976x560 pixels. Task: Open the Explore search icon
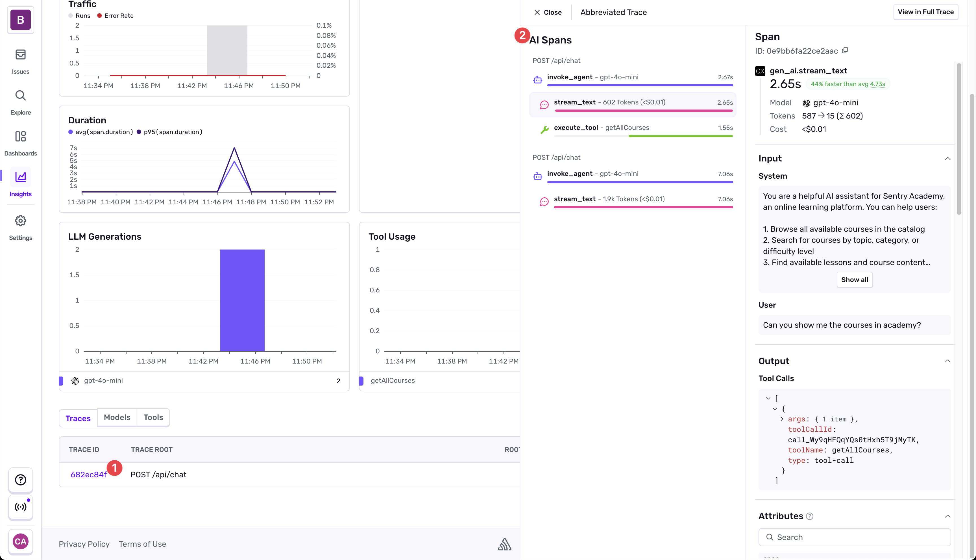(x=20, y=95)
